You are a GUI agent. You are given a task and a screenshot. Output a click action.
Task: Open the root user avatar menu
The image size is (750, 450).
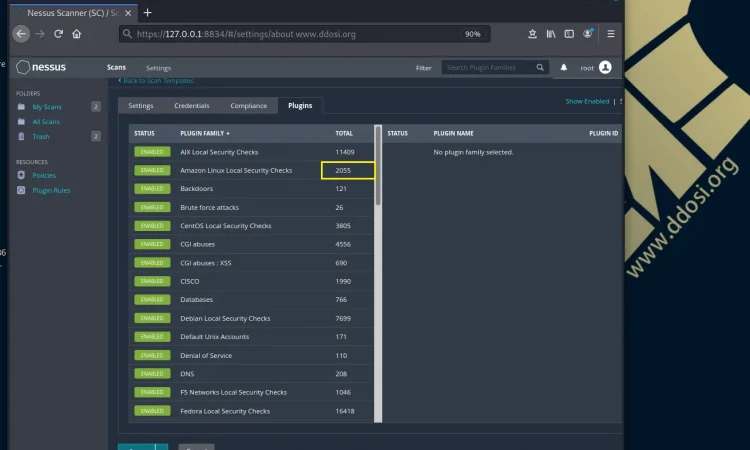[605, 67]
